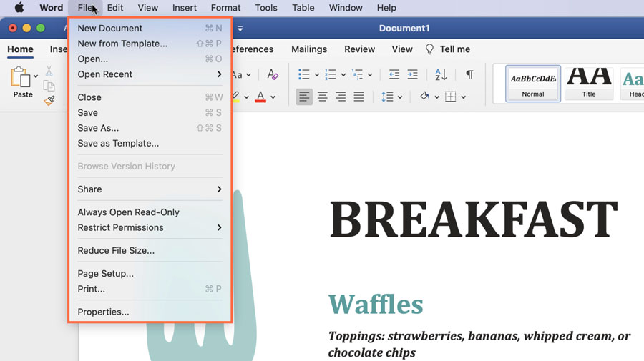This screenshot has width=644, height=361.
Task: Justify the text
Action: 359,97
